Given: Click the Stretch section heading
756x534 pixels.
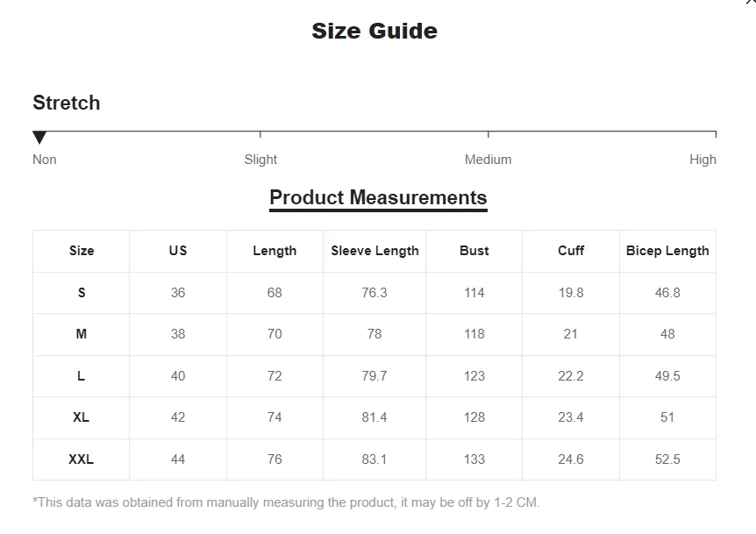Looking at the screenshot, I should pyautogui.click(x=67, y=103).
